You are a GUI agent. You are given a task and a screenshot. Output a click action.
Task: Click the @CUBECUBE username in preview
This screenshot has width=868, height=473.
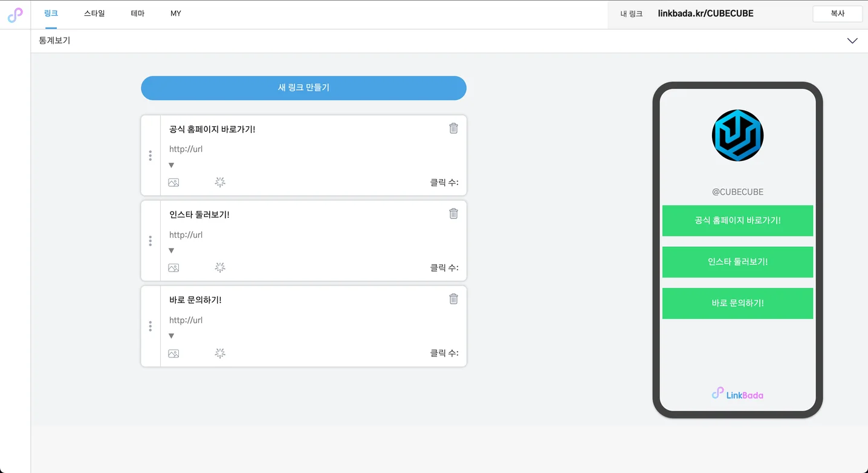(737, 192)
